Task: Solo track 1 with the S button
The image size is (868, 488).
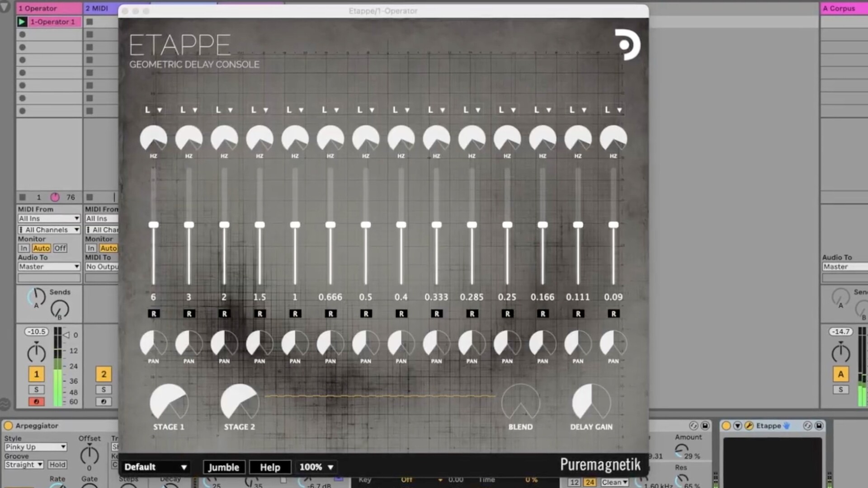Action: click(x=37, y=389)
